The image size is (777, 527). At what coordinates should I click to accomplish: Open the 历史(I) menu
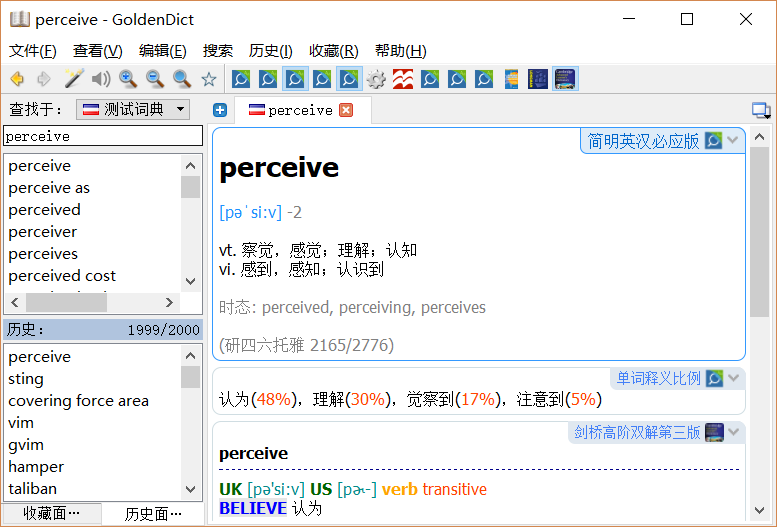click(x=271, y=51)
